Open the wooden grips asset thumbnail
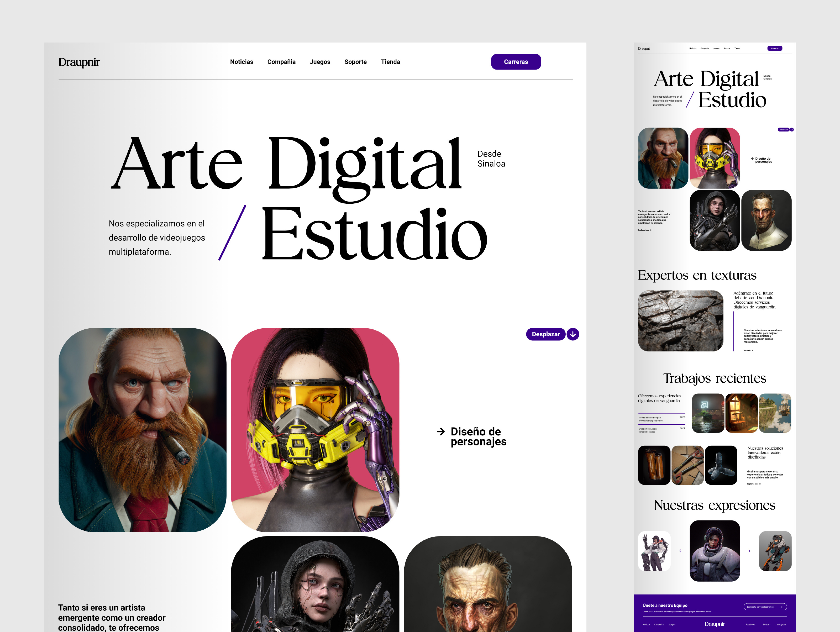 [x=654, y=465]
